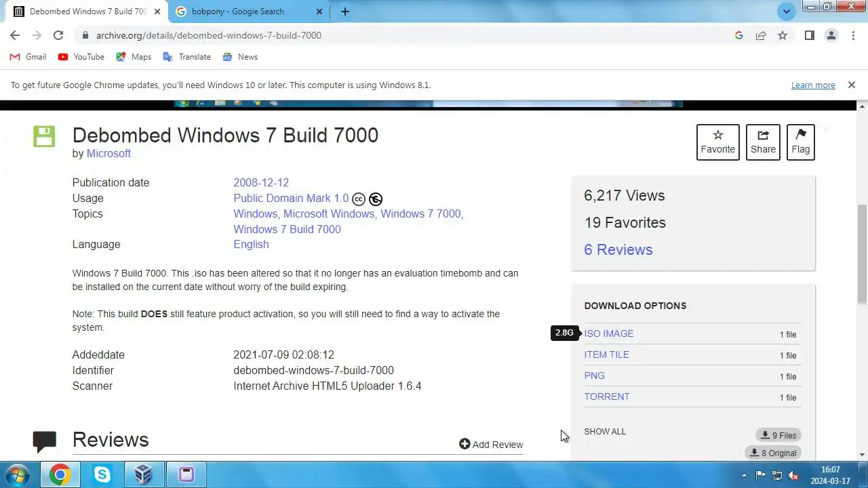Open the purple app taskbar icon
Screen dimensions: 868x488
[x=186, y=474]
